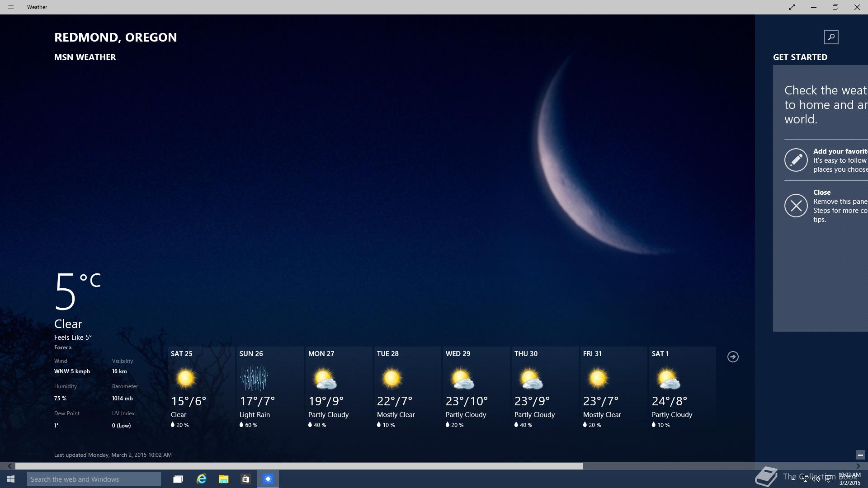Click the circled arrow to show more forecast days
This screenshot has width=868, height=488.
click(733, 357)
